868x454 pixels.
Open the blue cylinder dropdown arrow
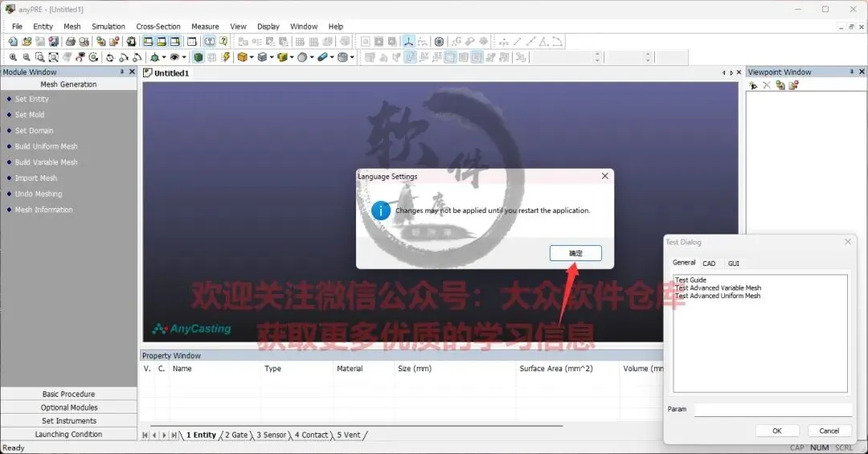click(x=332, y=57)
